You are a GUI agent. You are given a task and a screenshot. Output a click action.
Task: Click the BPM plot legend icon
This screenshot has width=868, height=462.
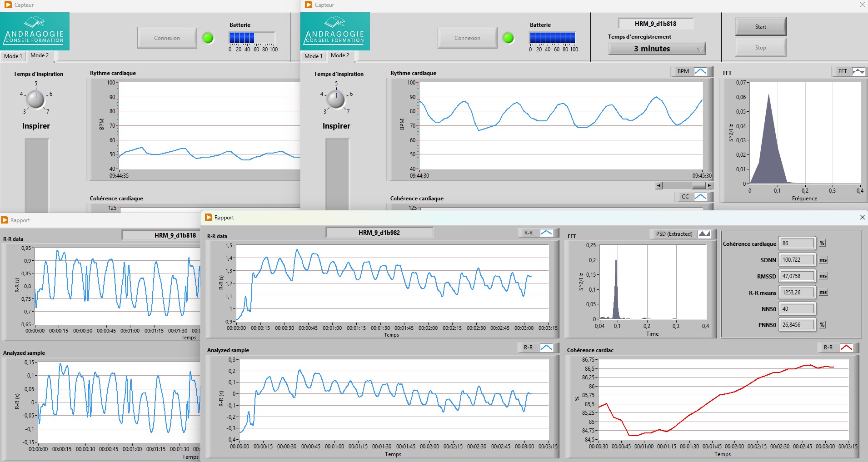point(700,71)
